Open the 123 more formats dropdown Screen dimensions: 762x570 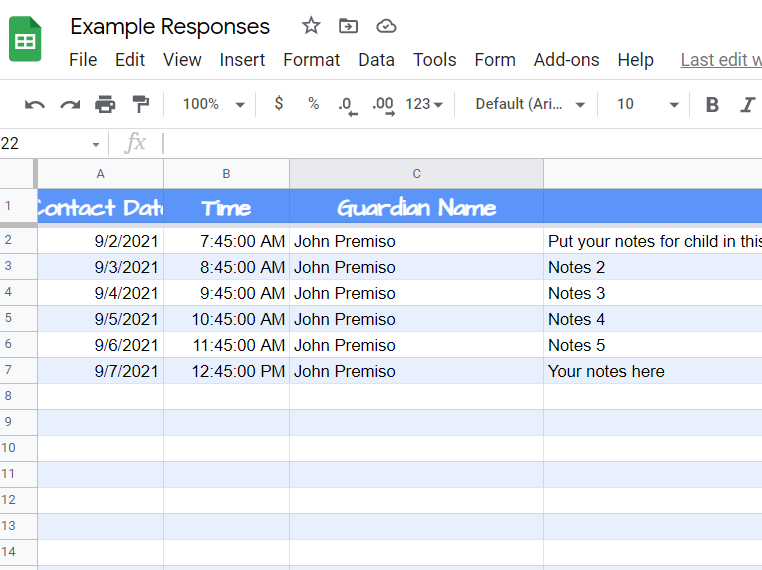(424, 104)
